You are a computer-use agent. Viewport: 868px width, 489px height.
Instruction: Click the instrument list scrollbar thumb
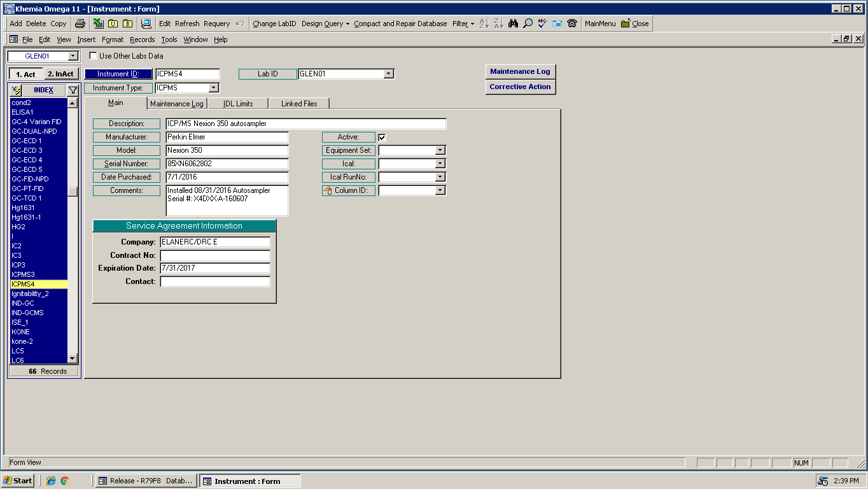pyautogui.click(x=73, y=191)
